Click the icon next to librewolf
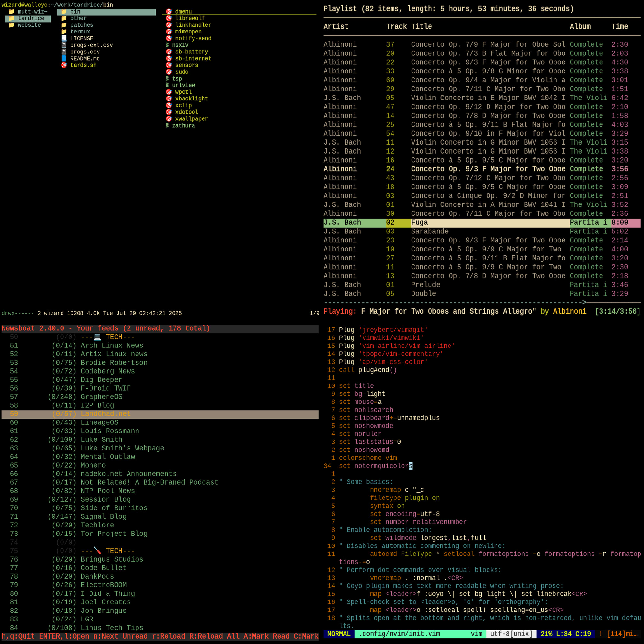 pyautogui.click(x=169, y=18)
